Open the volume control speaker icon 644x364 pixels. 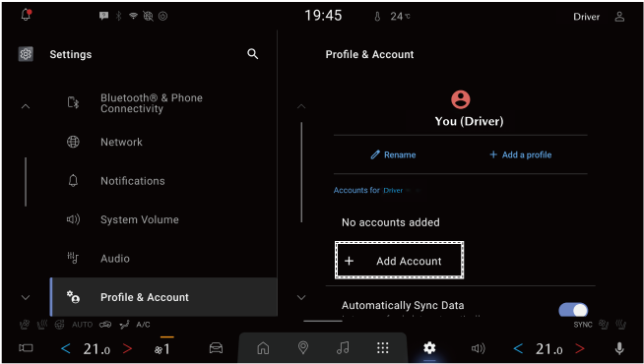[478, 349]
